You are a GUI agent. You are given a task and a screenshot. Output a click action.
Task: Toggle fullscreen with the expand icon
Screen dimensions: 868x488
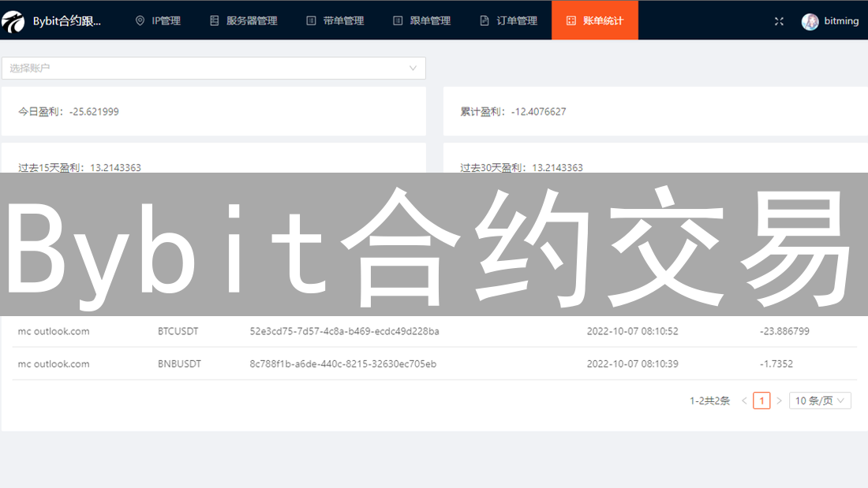coord(779,21)
